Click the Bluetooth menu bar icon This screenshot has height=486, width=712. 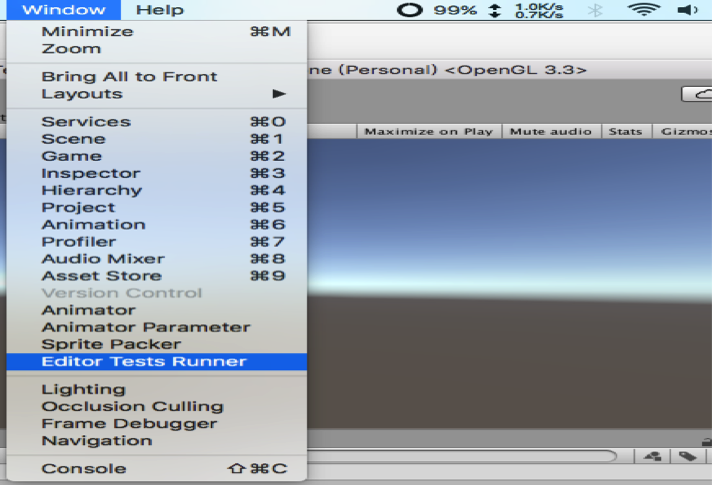(x=595, y=10)
